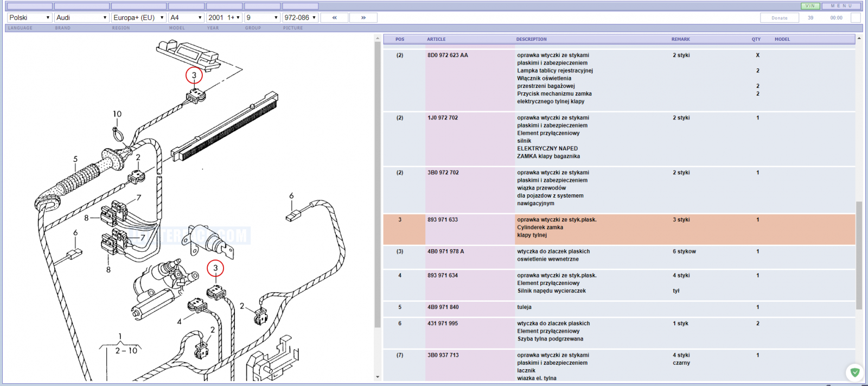Click 'dla pojazdow z systemem' description line

[x=551, y=196]
